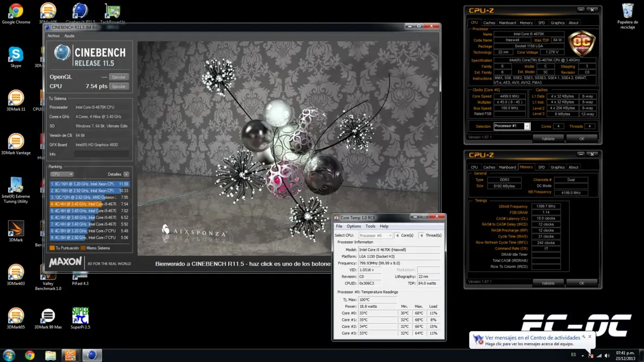Switch to Mainboard tab in upper CPU-Z
Screen dimensions: 644x362
tap(507, 23)
